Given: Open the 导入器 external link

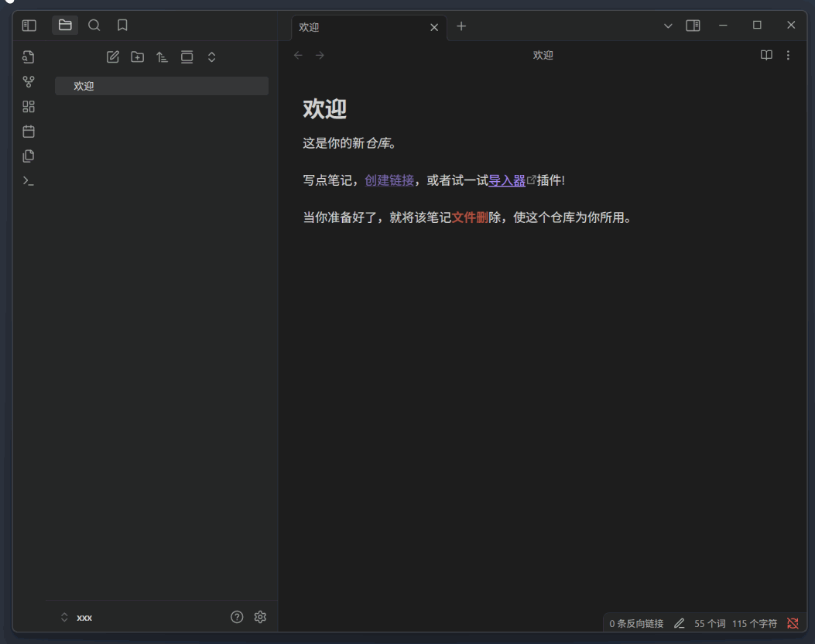Looking at the screenshot, I should (507, 180).
